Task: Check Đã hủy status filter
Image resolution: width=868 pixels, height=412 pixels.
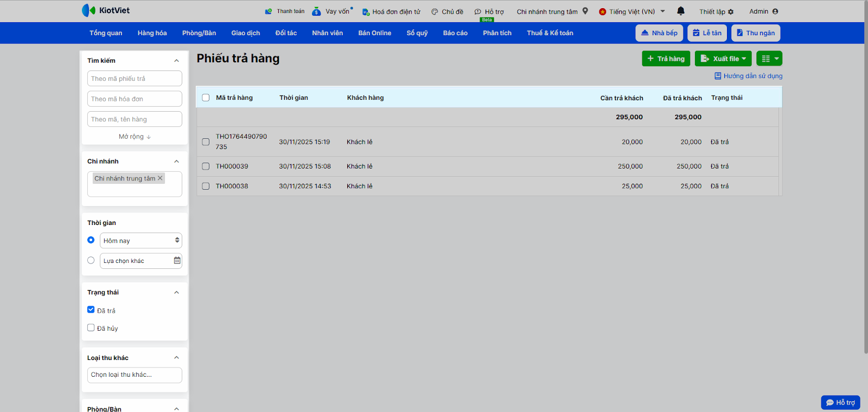Action: [x=91, y=327]
